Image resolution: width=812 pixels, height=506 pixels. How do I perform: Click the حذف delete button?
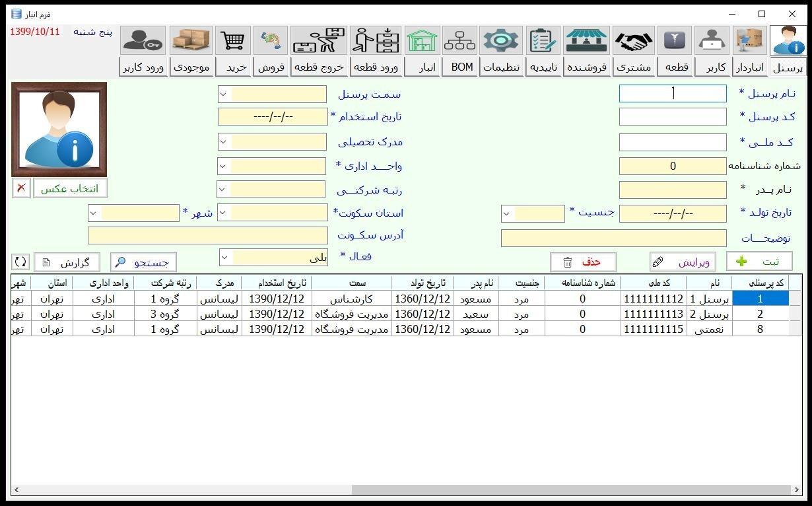pyautogui.click(x=583, y=262)
